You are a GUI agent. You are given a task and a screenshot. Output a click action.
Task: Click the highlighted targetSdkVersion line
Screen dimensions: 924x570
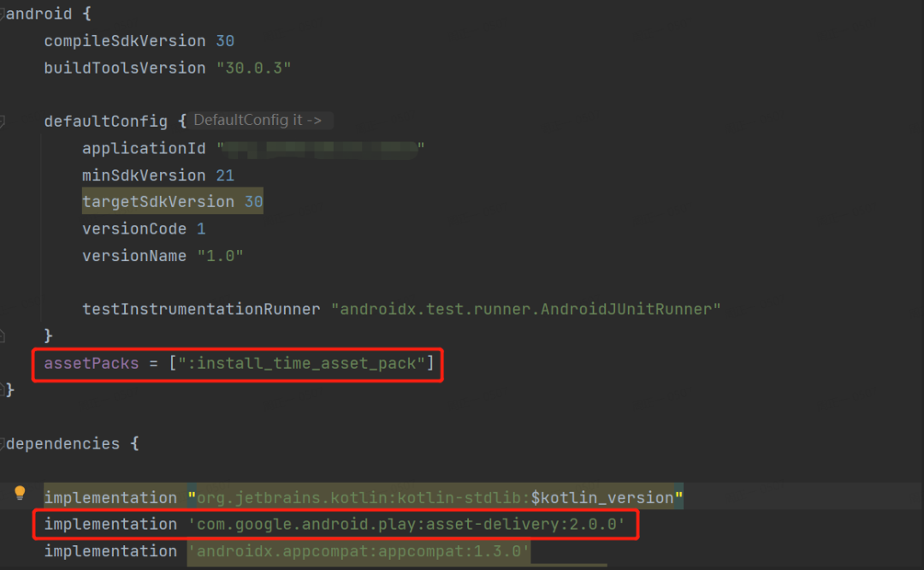(x=173, y=202)
